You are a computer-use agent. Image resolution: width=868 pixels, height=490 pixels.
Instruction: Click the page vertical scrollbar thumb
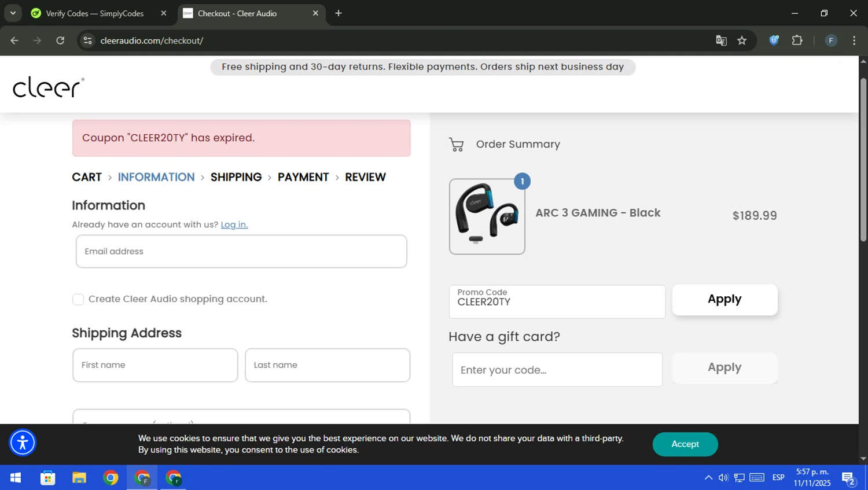coord(863,159)
